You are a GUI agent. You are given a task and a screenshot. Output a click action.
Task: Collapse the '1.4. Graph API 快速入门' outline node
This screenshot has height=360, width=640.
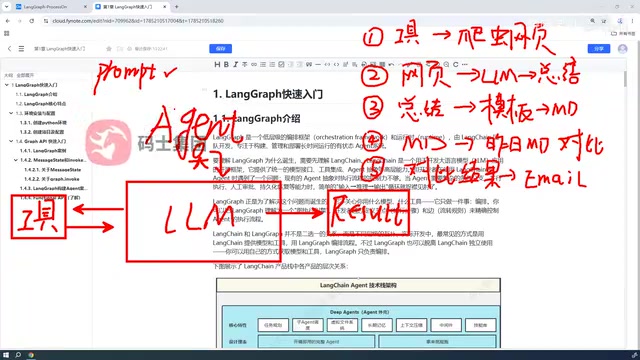pos(11,141)
